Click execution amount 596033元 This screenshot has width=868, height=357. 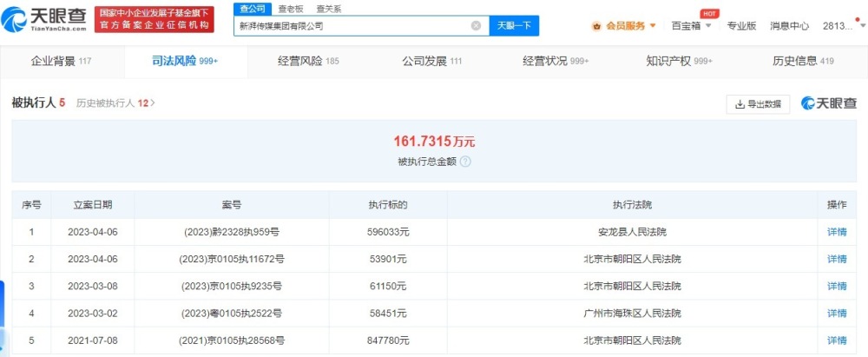click(x=388, y=232)
